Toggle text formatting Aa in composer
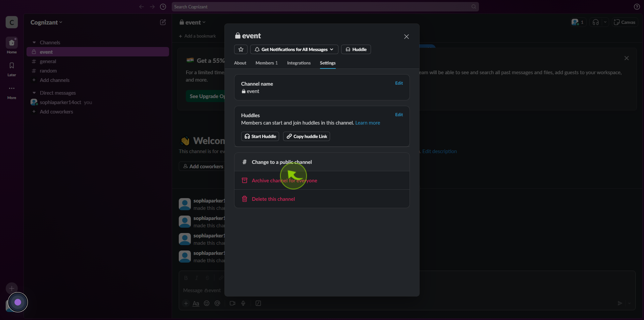This screenshot has width=644, height=320. 196,303
